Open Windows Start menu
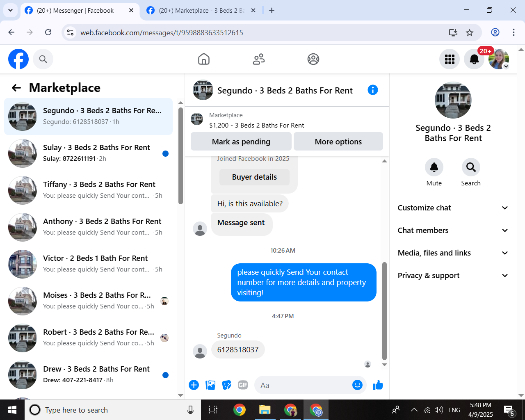525x420 pixels. [12, 410]
